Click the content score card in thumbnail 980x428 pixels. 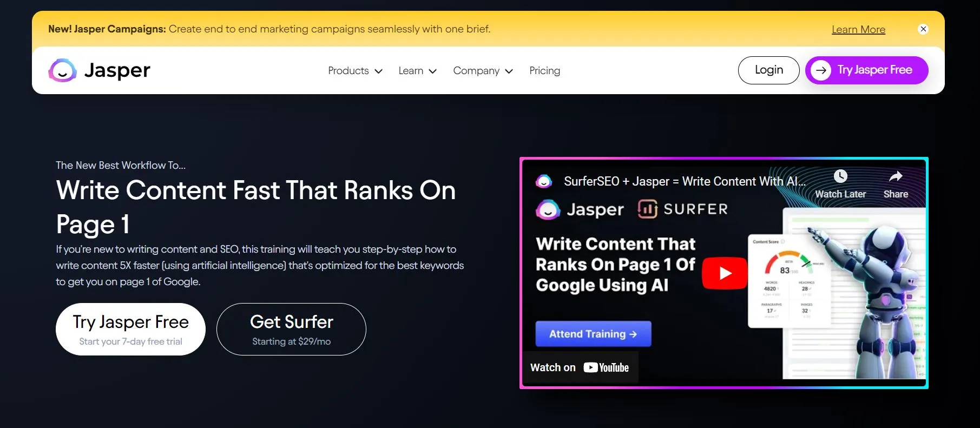coord(789,281)
